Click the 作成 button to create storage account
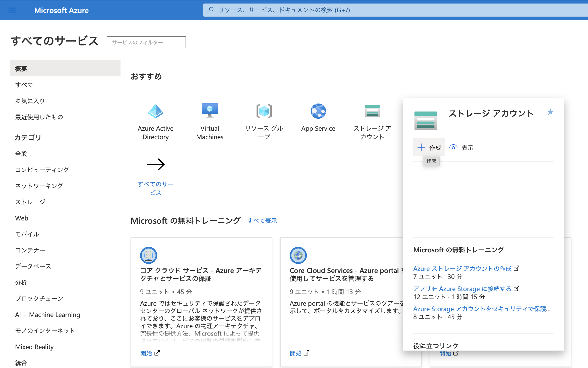This screenshot has width=588, height=368. [x=429, y=147]
